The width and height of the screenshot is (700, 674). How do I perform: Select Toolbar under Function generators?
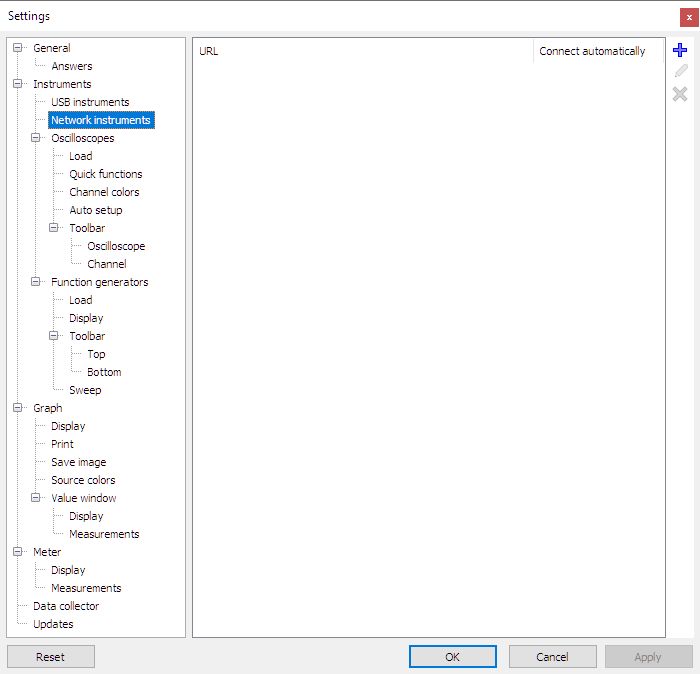point(87,336)
